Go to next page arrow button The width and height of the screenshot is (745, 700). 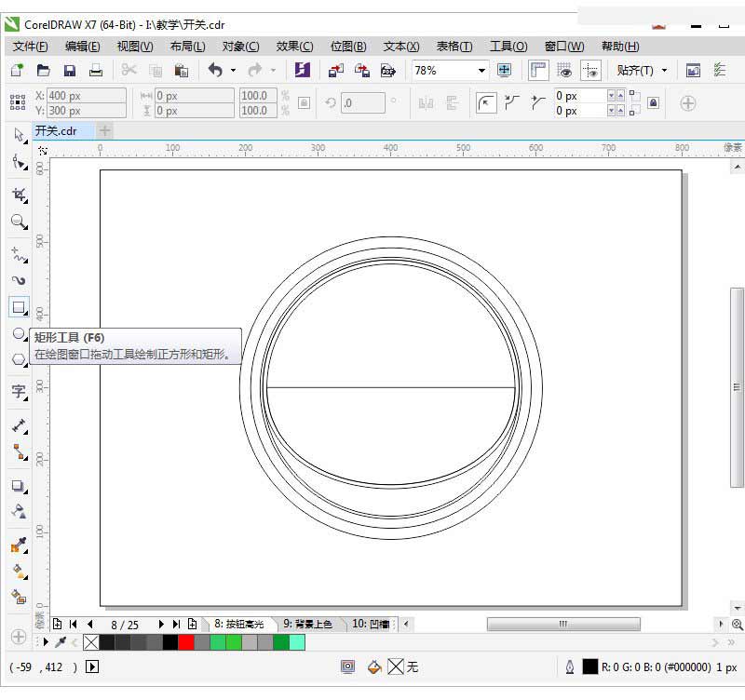coord(161,624)
